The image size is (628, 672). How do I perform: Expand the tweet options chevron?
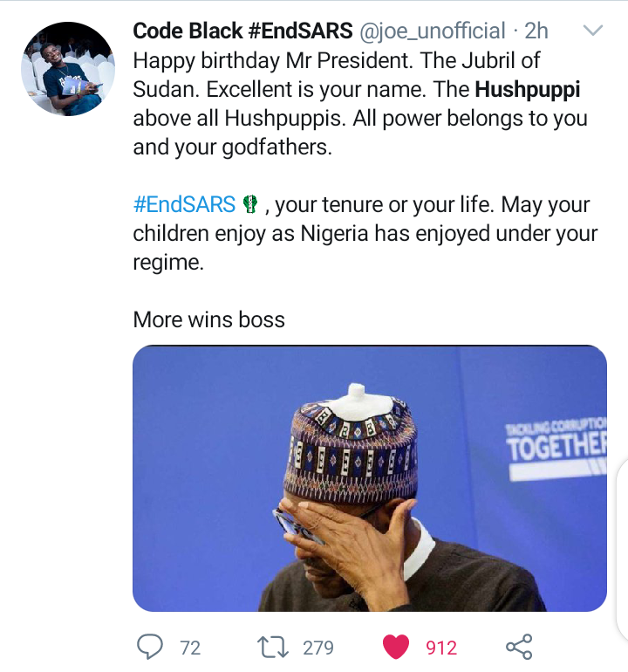coord(592,31)
